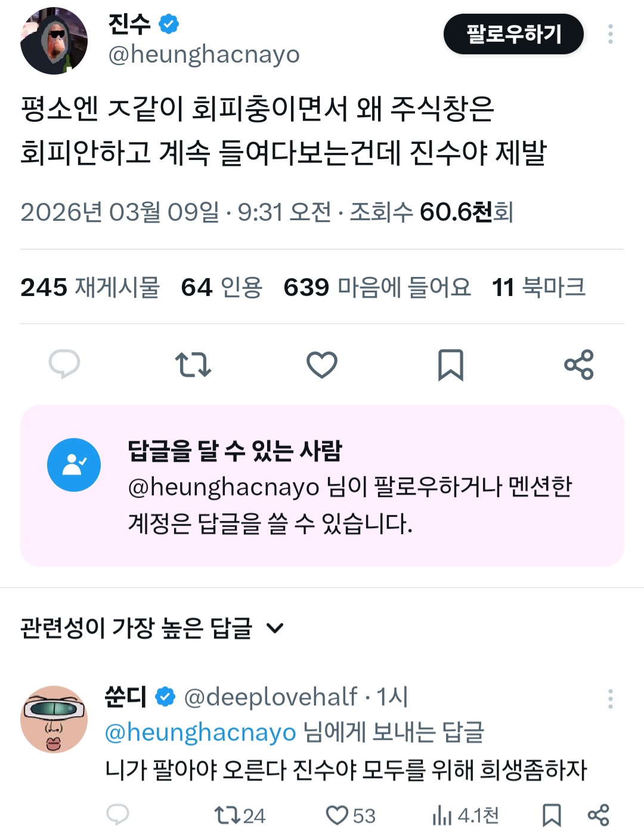Viewport: 644px width, 839px height.
Task: Follow the account via 팔로우하기 button
Action: (513, 34)
